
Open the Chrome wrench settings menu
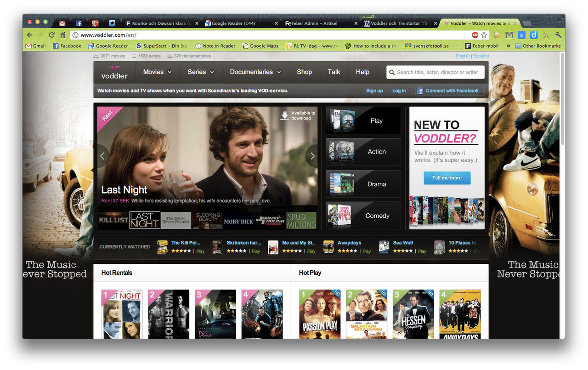pyautogui.click(x=558, y=35)
